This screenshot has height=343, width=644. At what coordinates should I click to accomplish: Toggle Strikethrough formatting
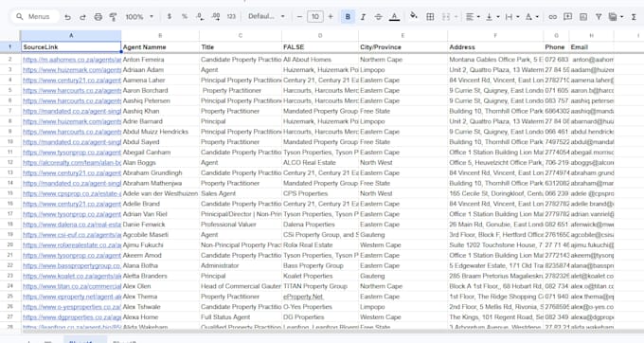point(378,16)
